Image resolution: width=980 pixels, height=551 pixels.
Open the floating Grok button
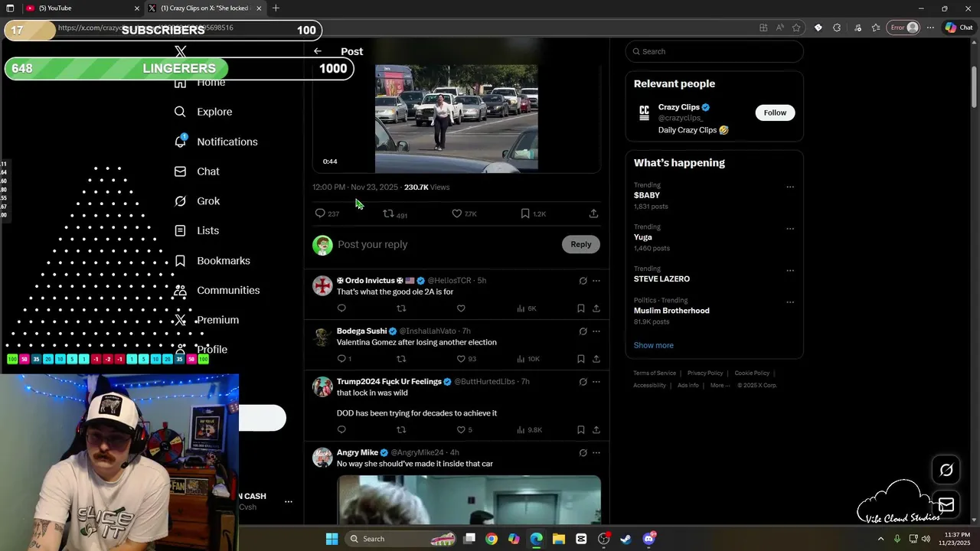point(946,470)
